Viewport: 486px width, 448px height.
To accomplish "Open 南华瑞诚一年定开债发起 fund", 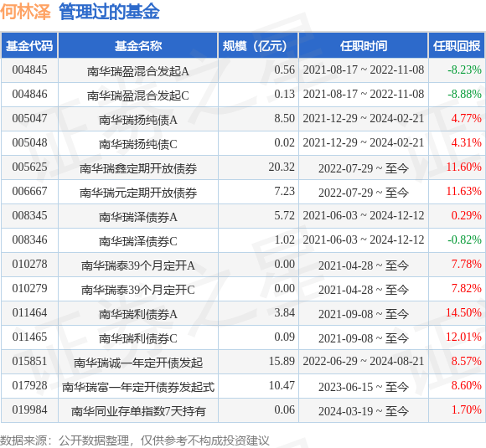I will click(x=138, y=363).
